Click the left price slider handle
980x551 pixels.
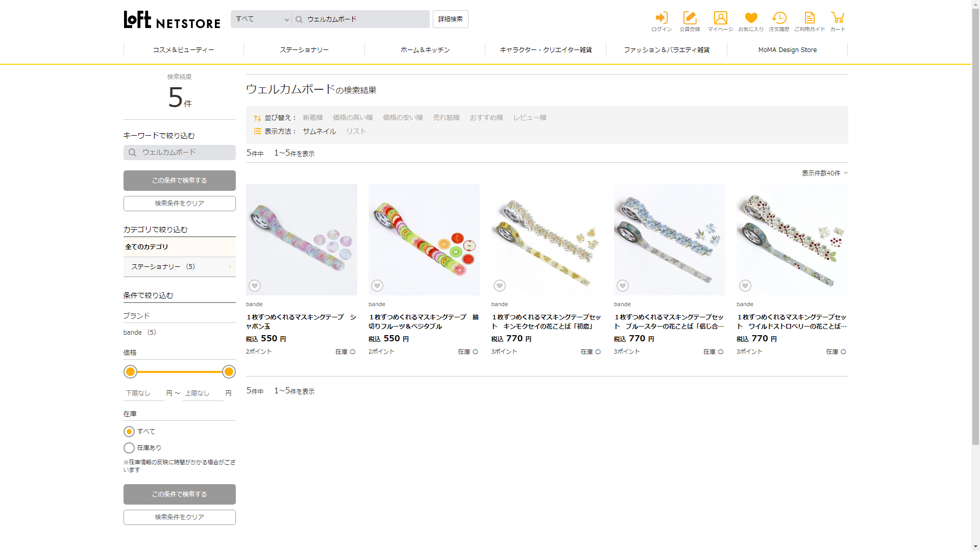click(131, 372)
